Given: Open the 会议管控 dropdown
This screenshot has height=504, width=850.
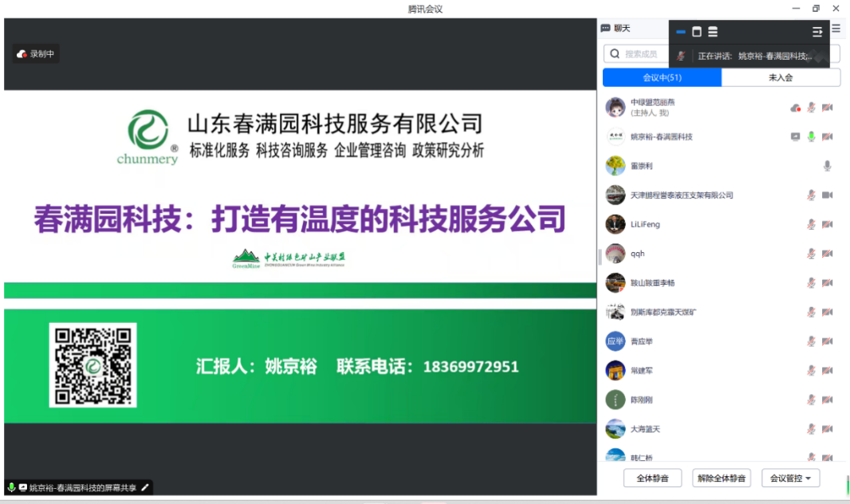Looking at the screenshot, I should pos(790,478).
